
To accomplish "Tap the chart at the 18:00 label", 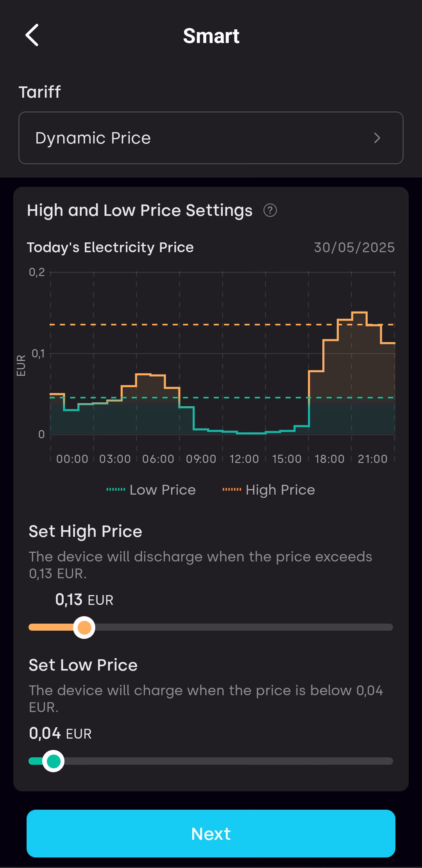I will [x=329, y=459].
